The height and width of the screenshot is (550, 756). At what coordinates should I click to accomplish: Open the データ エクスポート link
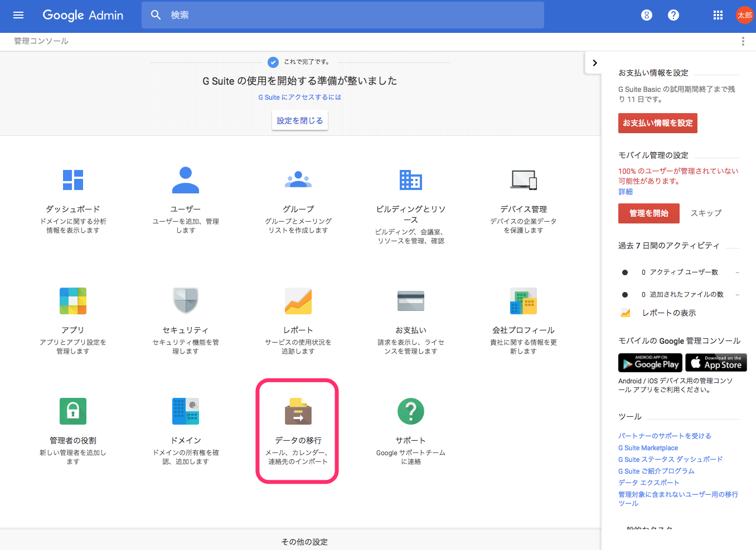pyautogui.click(x=649, y=483)
